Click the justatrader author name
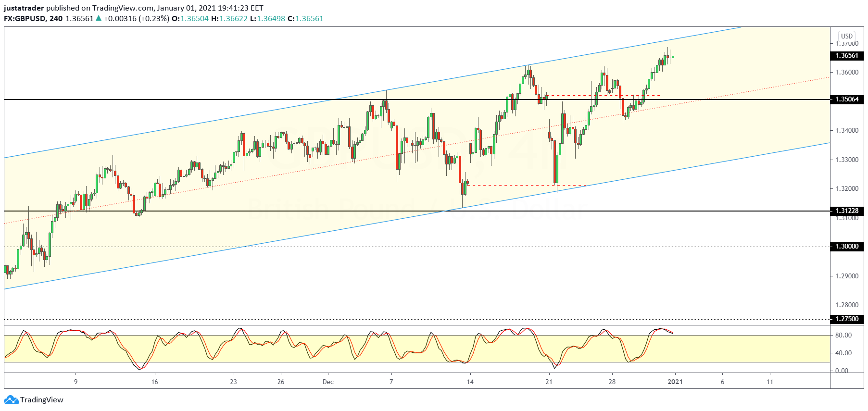Image resolution: width=868 pixels, height=411 pixels. pos(24,8)
